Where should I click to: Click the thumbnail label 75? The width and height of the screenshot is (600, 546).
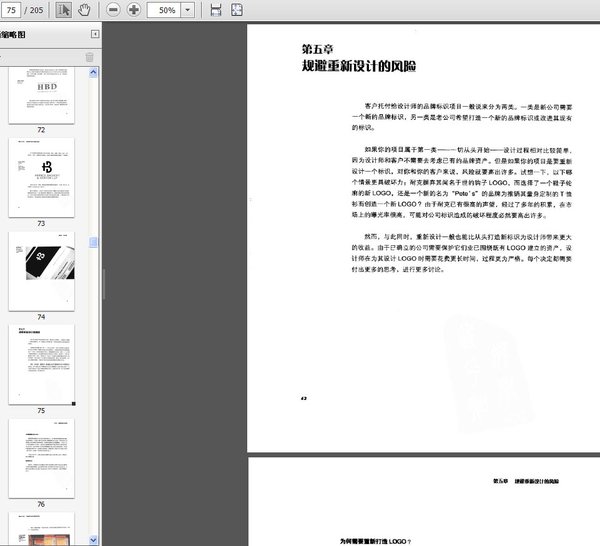point(41,411)
